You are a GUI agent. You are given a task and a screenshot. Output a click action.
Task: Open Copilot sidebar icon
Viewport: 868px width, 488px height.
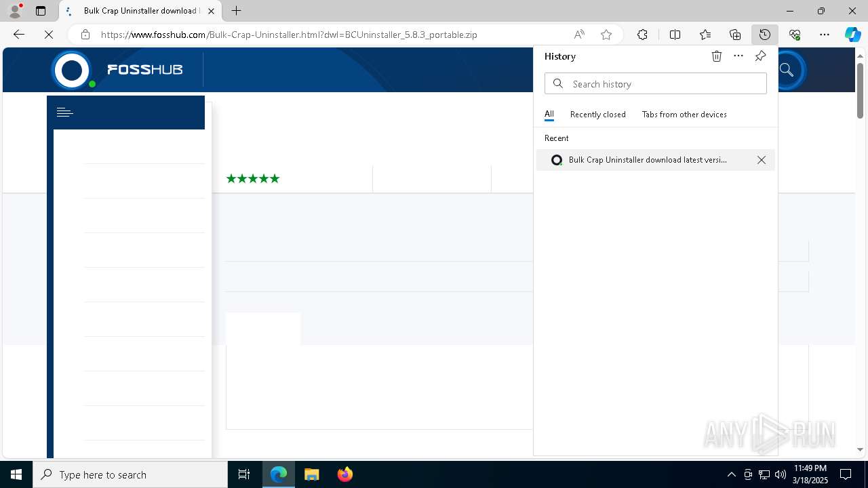click(852, 35)
